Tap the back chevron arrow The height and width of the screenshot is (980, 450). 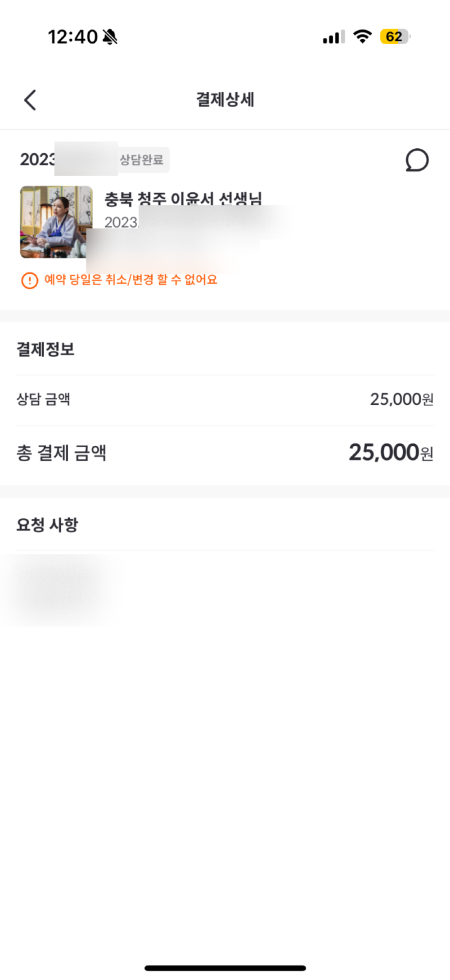coord(30,100)
